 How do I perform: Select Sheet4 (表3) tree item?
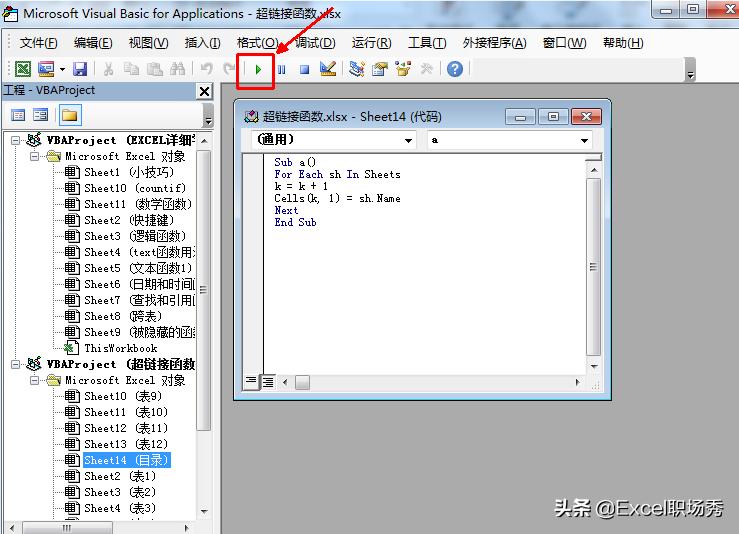pos(120,509)
